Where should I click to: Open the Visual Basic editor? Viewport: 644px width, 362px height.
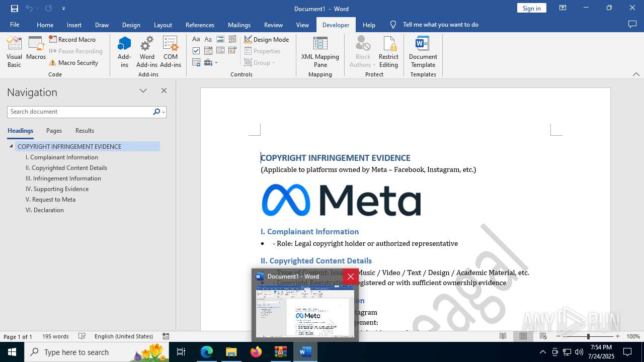pyautogui.click(x=14, y=52)
